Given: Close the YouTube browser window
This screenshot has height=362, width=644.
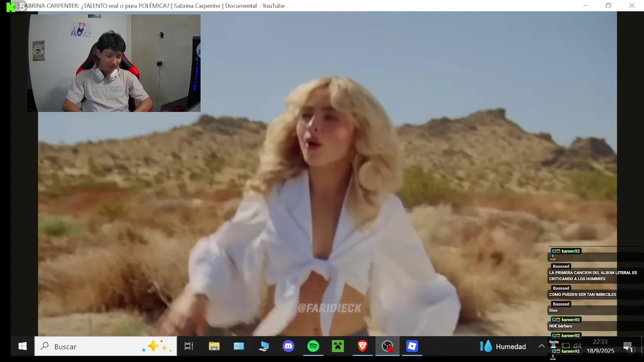Looking at the screenshot, I should point(632,6).
